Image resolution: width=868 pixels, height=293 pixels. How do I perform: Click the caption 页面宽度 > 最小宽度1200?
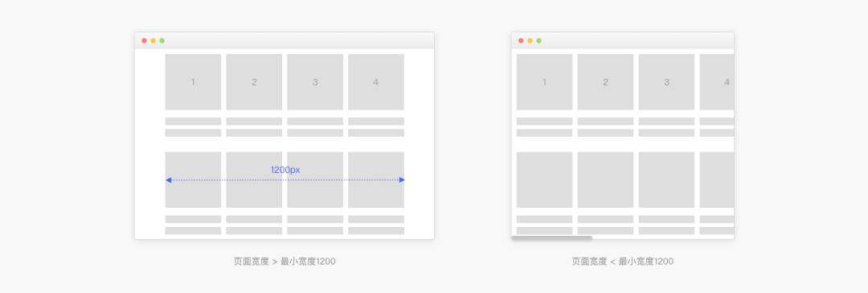point(285,262)
